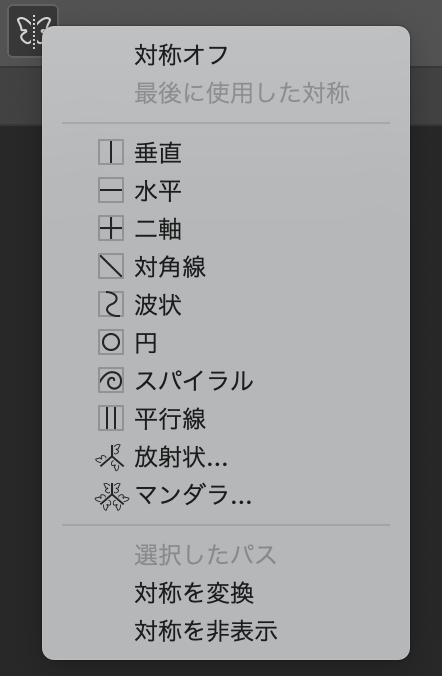Select the 平行線 parallel lines icon
This screenshot has width=442, height=676.
click(x=111, y=418)
